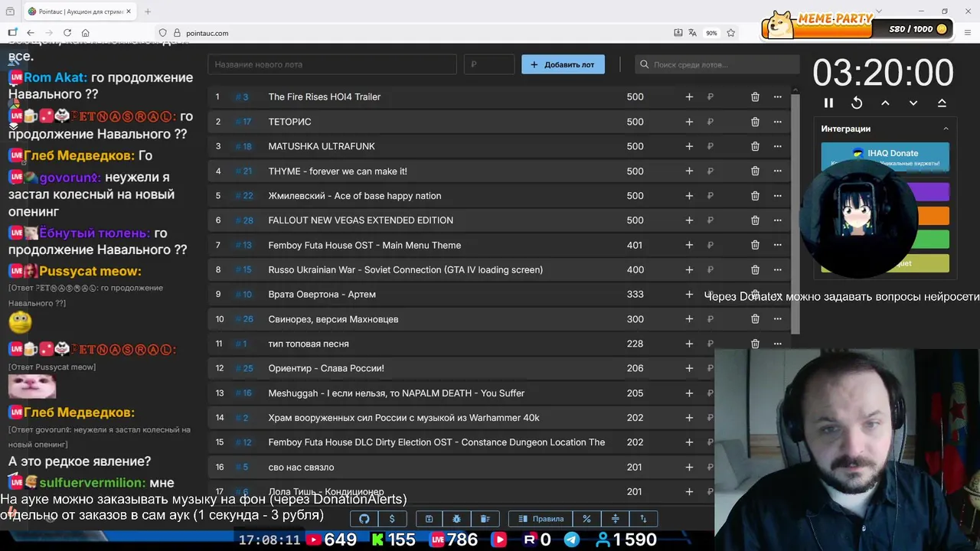The image size is (980, 551).
Task: Click the translate page icon in address bar
Action: 692,33
